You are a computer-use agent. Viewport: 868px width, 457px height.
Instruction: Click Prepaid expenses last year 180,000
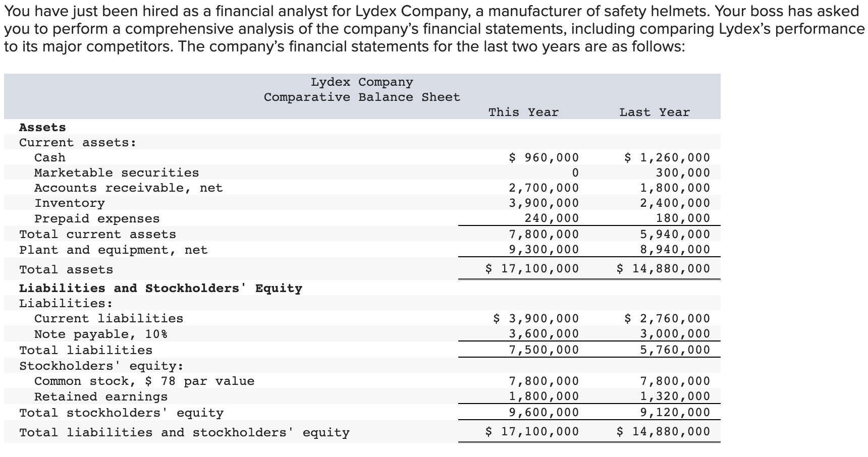[682, 218]
